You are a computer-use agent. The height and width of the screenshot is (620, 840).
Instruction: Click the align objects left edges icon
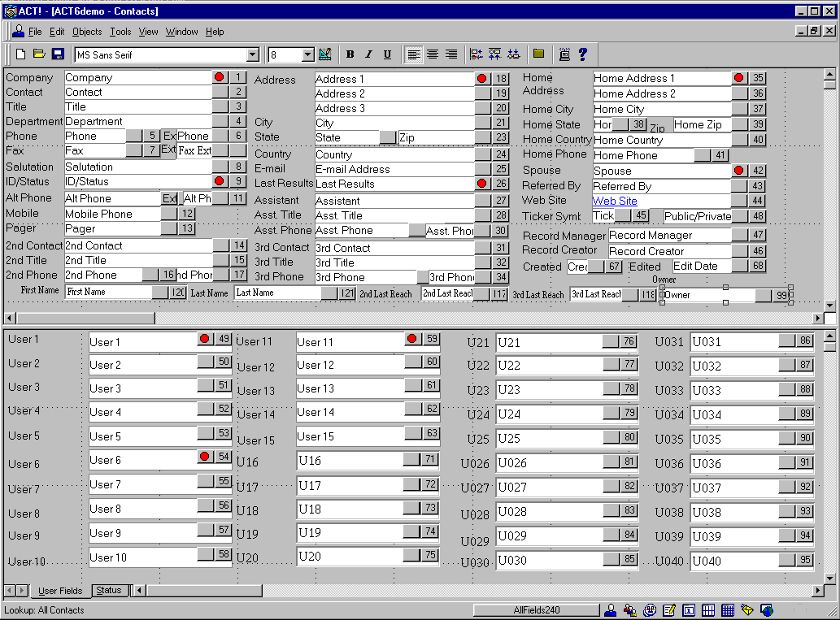point(476,54)
